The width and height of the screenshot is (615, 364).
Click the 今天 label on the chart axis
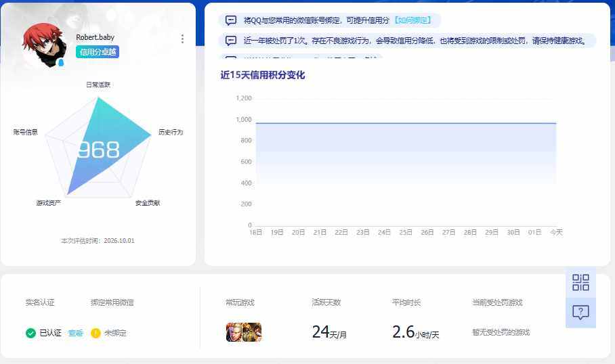coord(556,232)
